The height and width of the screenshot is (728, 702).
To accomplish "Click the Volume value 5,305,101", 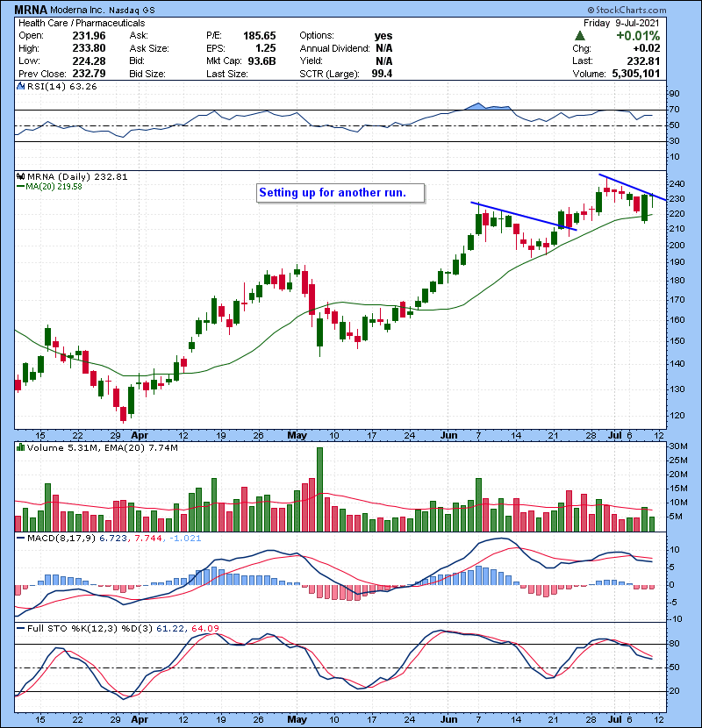I will 636,74.
